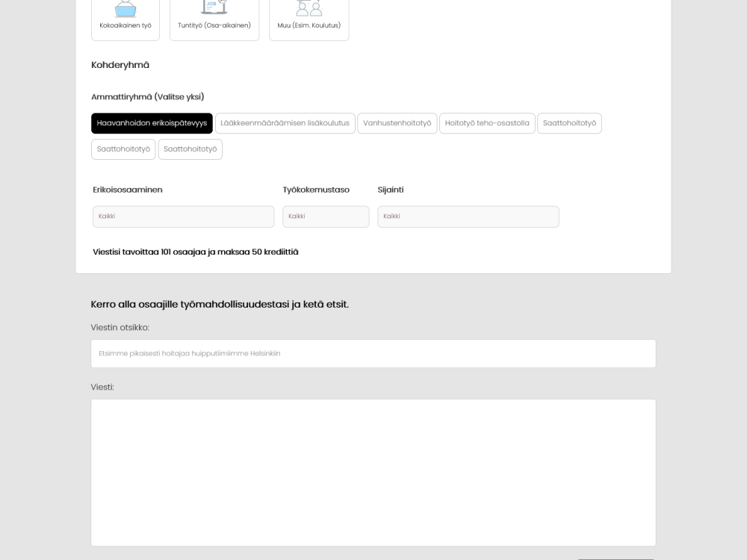Expand the Sijainti location dropdown
747x560 pixels.
coord(468,217)
